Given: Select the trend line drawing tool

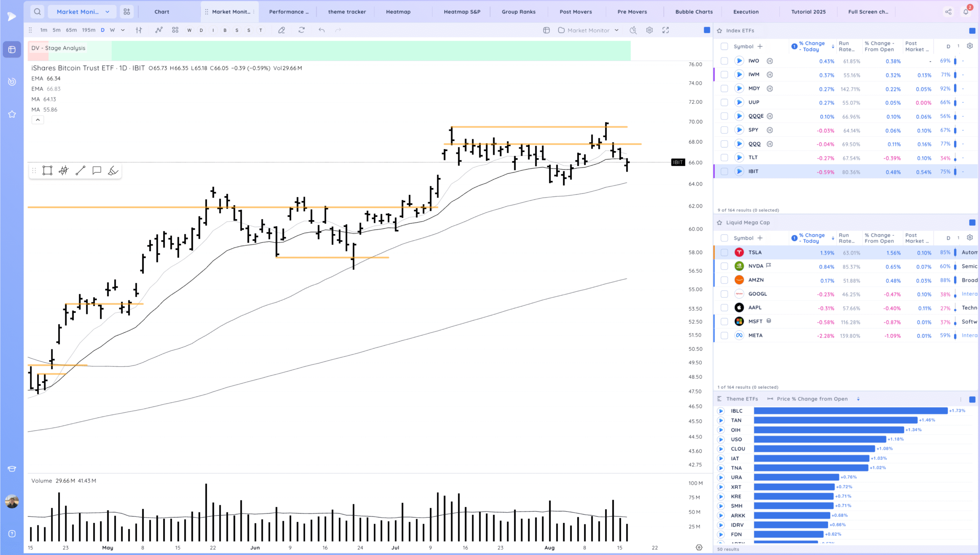Looking at the screenshot, I should pos(80,171).
